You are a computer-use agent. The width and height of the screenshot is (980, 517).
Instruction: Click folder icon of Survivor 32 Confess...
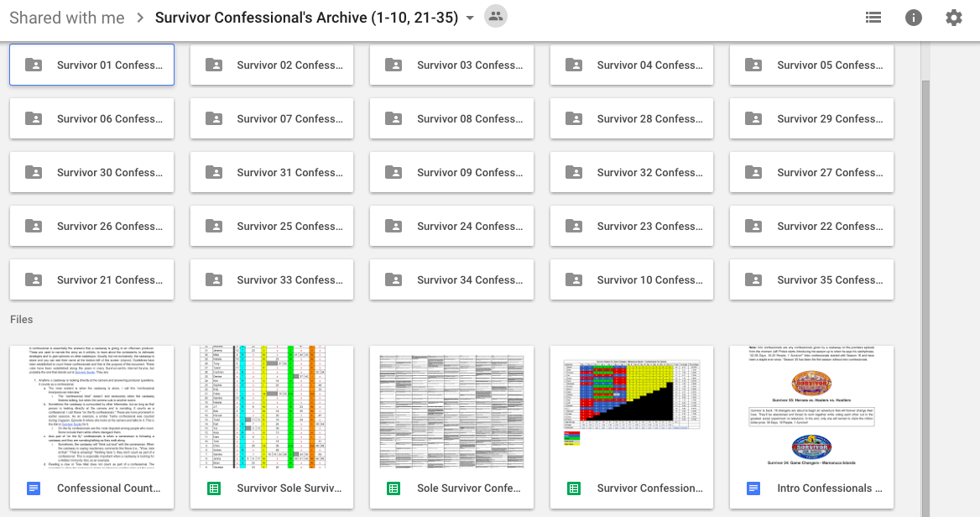pos(574,172)
